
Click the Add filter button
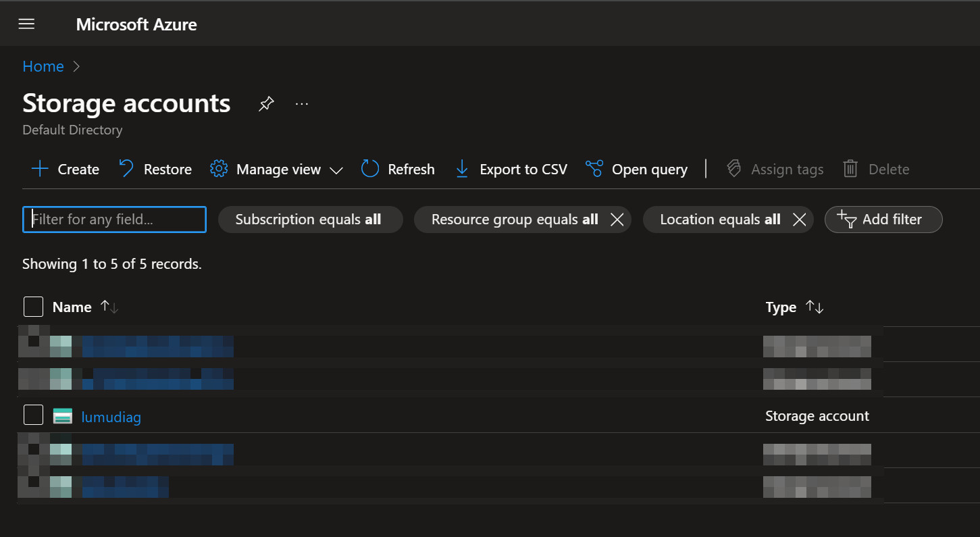coord(883,220)
